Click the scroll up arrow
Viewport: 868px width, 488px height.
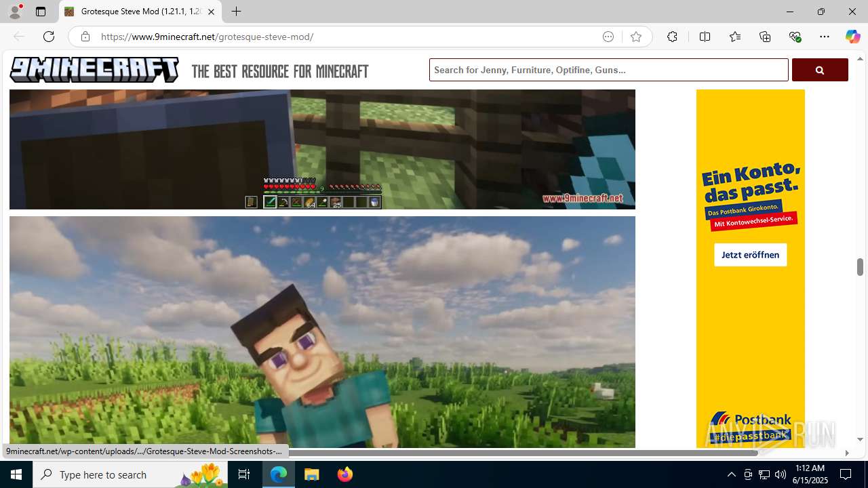[860, 59]
